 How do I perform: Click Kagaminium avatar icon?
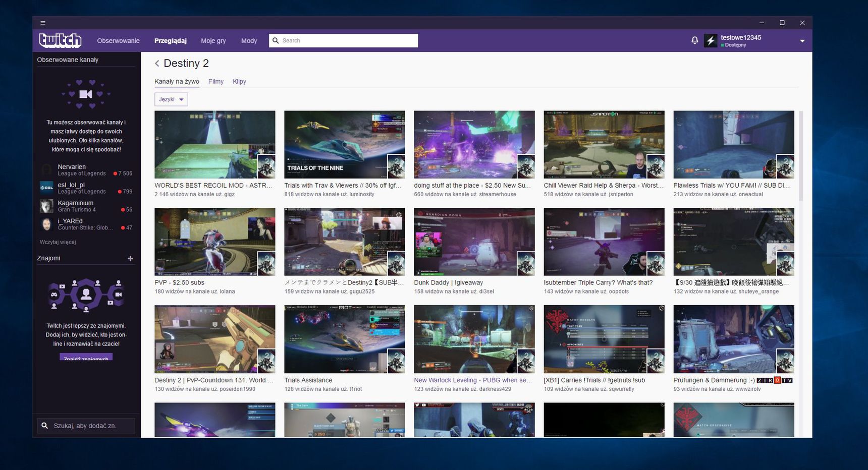pyautogui.click(x=47, y=206)
